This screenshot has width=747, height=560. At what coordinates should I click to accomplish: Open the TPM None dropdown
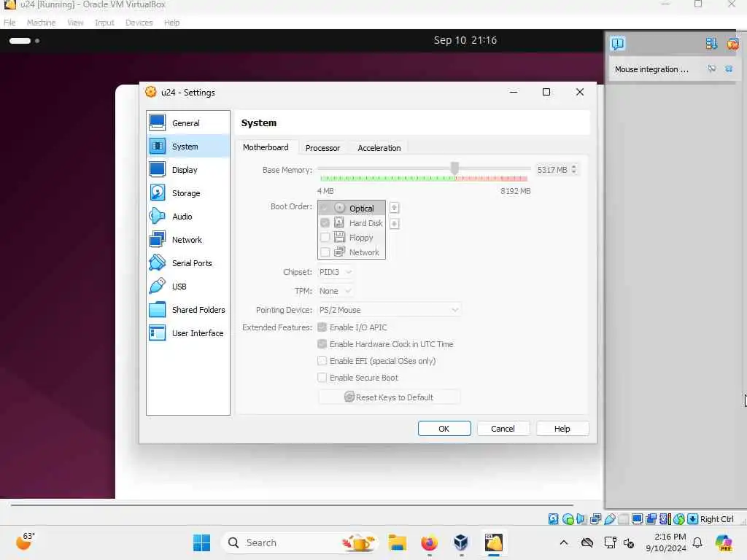tap(336, 291)
